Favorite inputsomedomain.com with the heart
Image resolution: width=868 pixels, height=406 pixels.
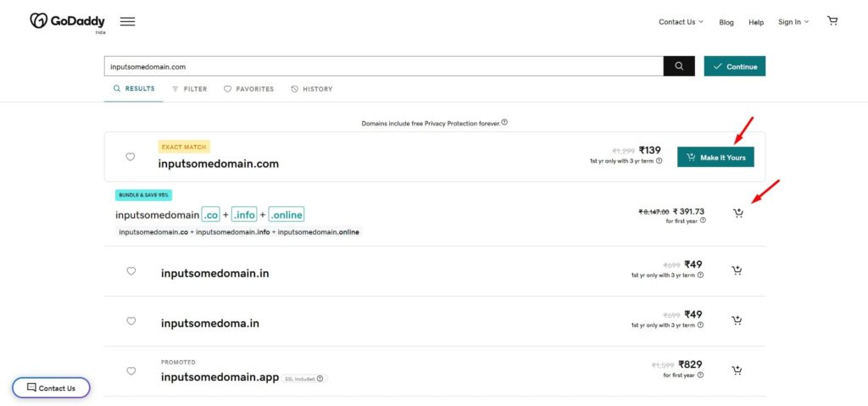point(130,157)
